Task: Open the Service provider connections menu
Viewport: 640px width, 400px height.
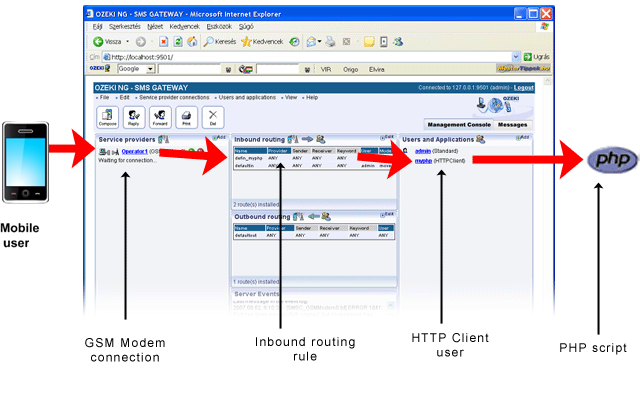Action: coord(174,98)
